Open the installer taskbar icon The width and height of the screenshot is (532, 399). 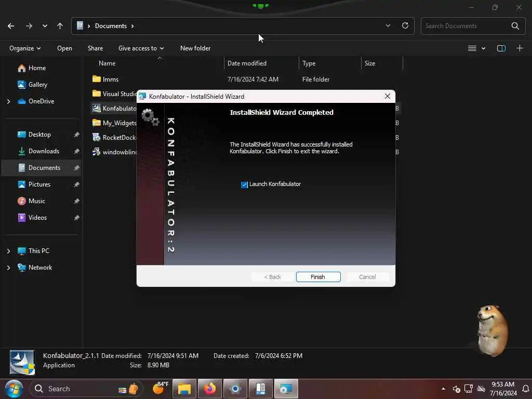(x=286, y=389)
